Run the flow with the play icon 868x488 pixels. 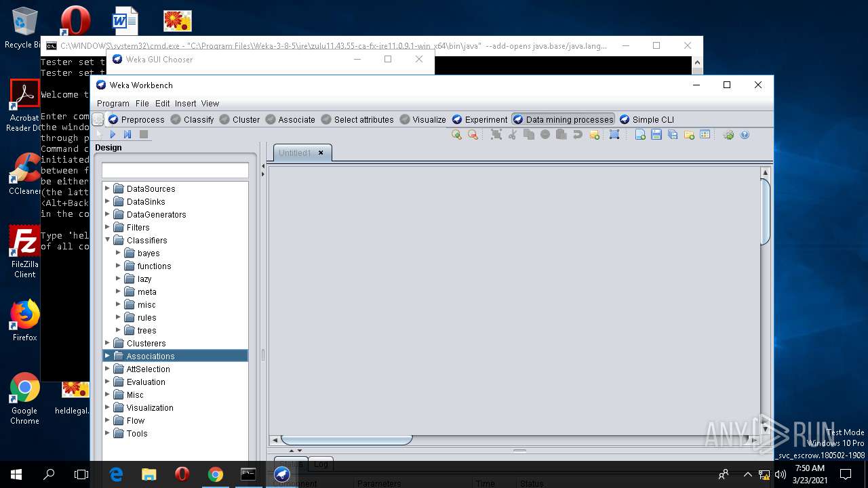click(113, 134)
